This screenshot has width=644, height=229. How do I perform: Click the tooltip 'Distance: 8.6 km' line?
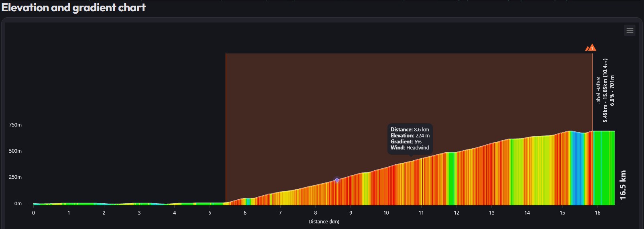410,130
